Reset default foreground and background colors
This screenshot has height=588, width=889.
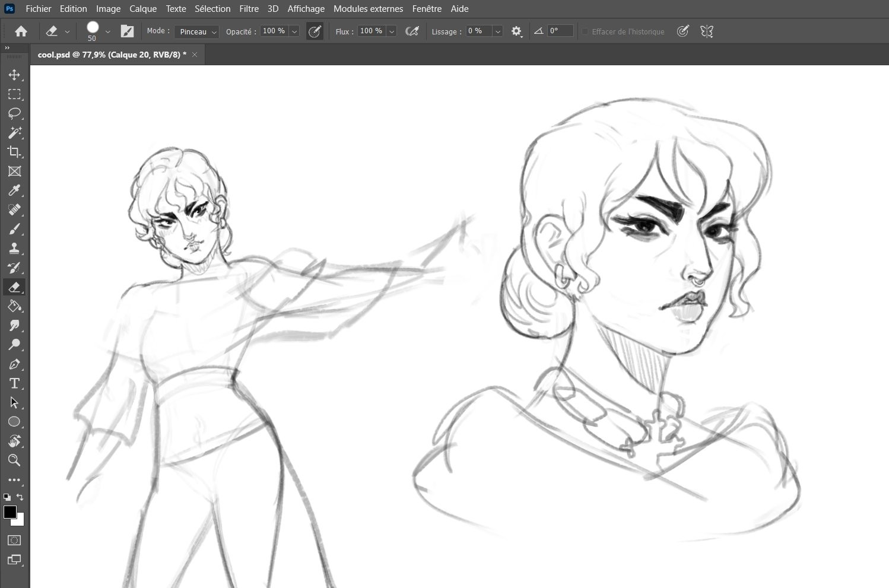7,497
